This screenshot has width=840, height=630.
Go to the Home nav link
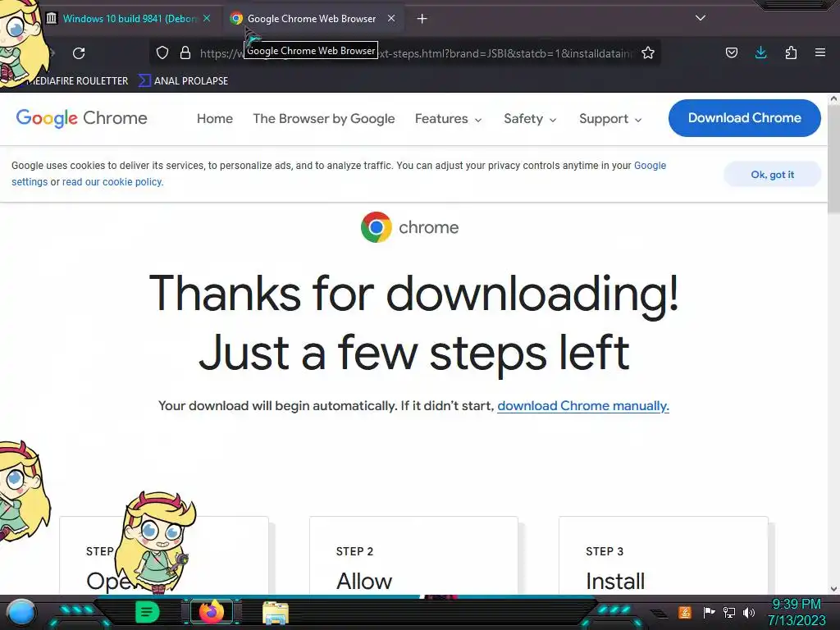[215, 118]
